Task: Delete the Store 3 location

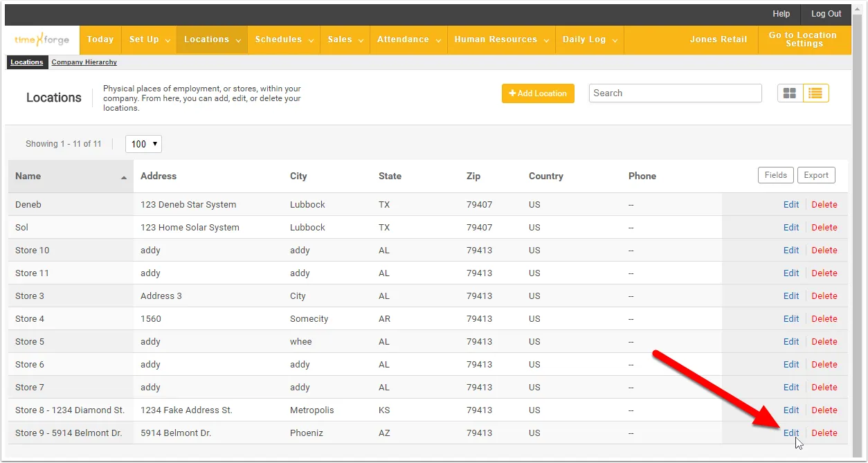Action: pyautogui.click(x=824, y=296)
